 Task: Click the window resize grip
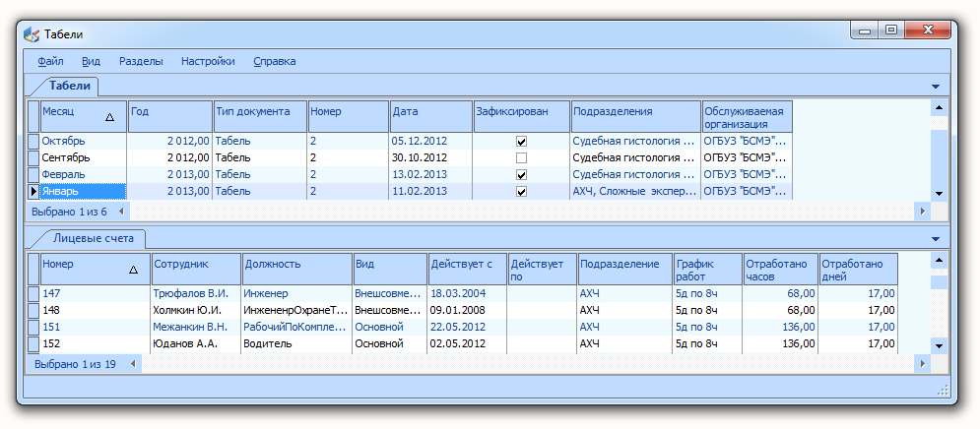pos(944,391)
